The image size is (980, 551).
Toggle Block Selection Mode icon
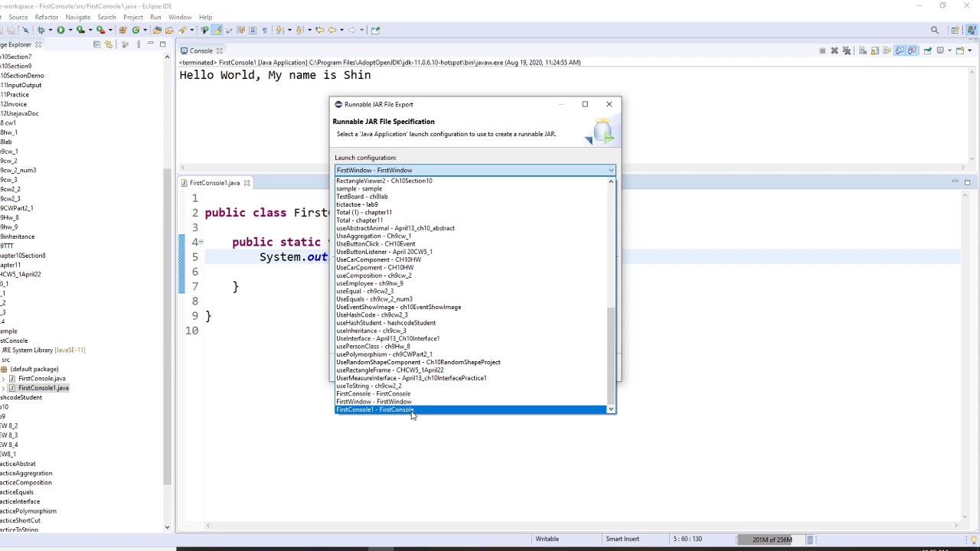pyautogui.click(x=253, y=30)
